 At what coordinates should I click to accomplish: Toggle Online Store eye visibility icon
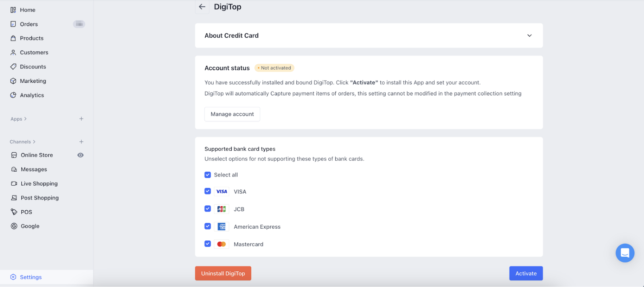coord(80,155)
